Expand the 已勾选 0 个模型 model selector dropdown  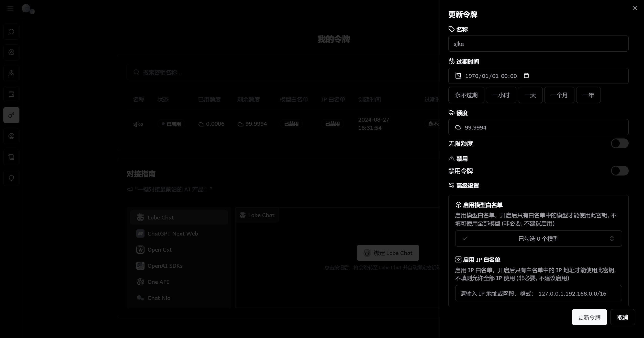(538, 238)
